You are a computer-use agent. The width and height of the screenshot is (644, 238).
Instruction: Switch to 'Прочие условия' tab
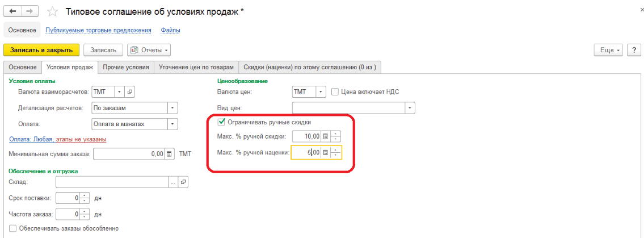(x=126, y=67)
